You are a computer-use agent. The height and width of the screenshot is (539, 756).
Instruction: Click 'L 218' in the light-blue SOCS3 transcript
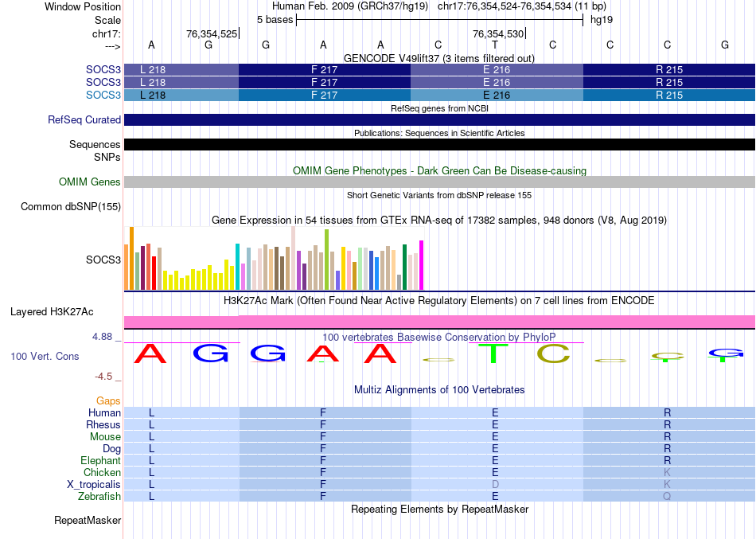pyautogui.click(x=152, y=95)
